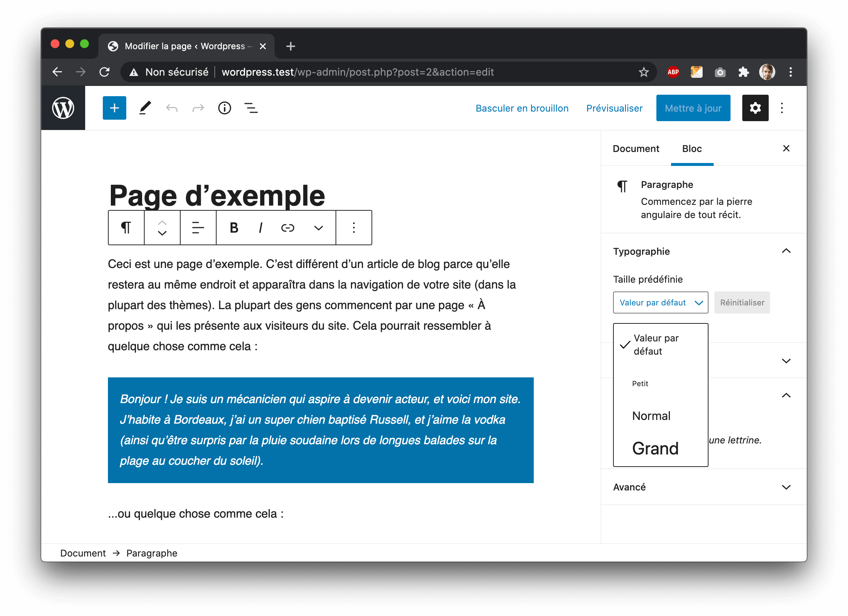Viewport: 848px width, 616px height.
Task: Redo the last change
Action: [x=198, y=108]
